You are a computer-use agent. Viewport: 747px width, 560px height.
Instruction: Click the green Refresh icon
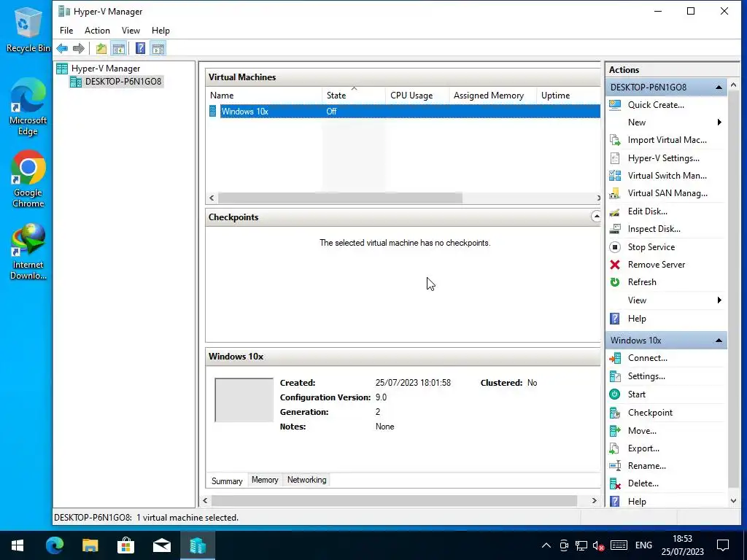[x=615, y=282]
